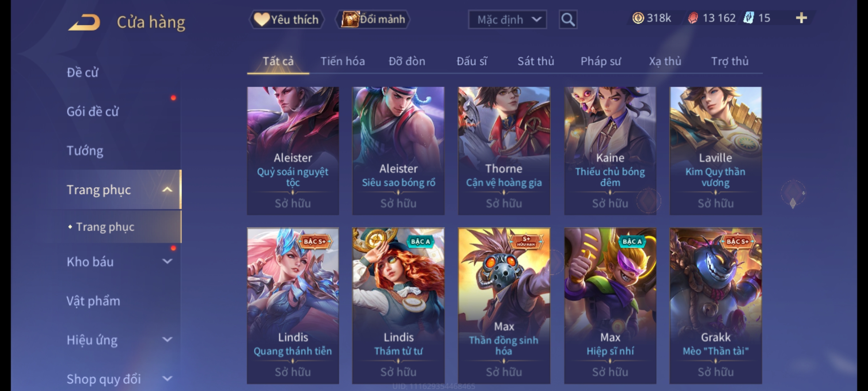This screenshot has width=868, height=391.
Task: Switch to the Pháp sư tab
Action: [600, 61]
